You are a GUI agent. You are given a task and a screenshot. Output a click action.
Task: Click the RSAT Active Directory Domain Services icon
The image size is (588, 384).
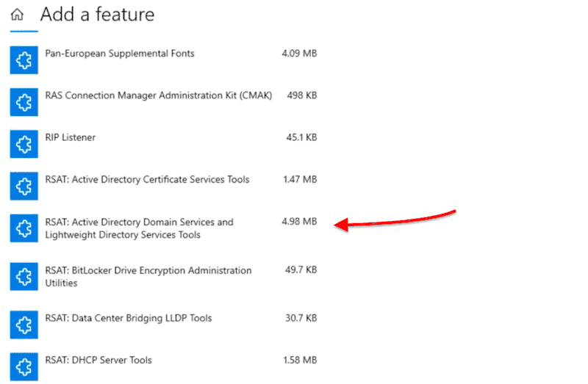24,228
